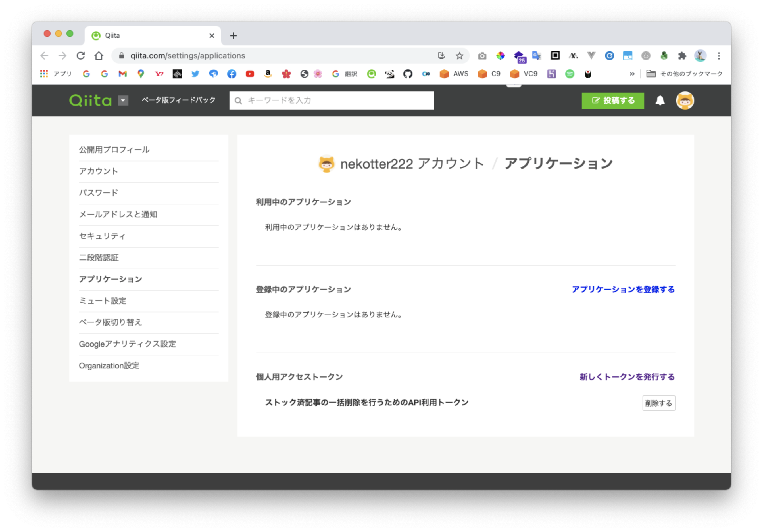763x532 pixels.
Task: Click the 投稿する button
Action: click(612, 100)
